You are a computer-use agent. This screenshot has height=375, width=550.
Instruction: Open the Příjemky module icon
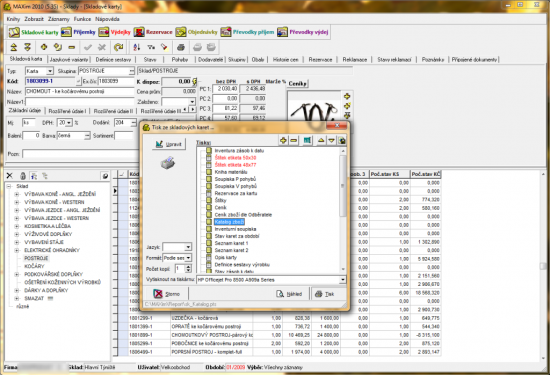(x=66, y=32)
